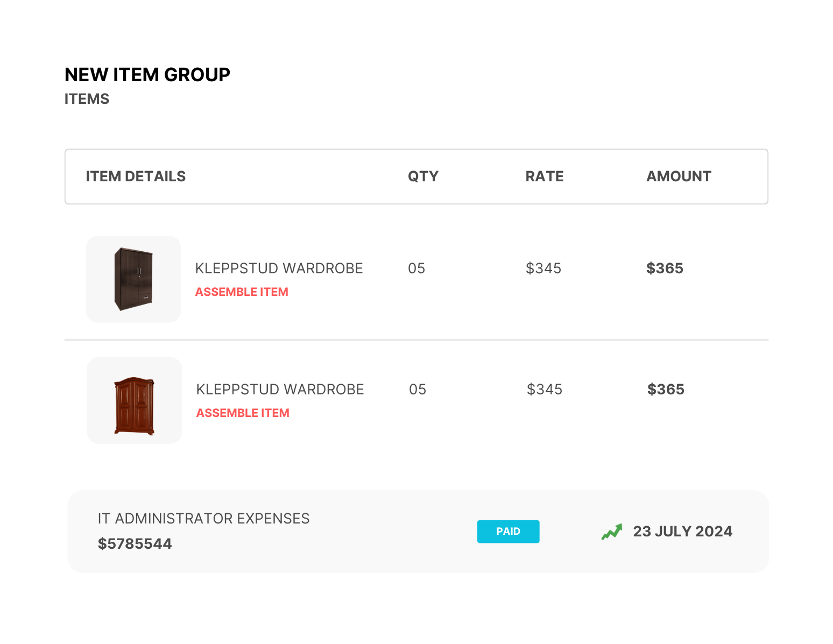This screenshot has width=833, height=644.
Task: Select the RATE column header
Action: [x=544, y=176]
